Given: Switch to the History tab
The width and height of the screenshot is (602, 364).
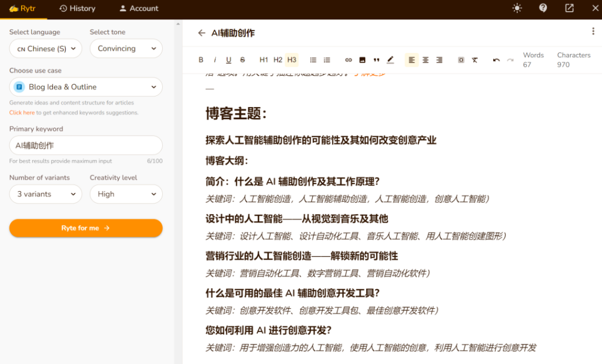Looking at the screenshot, I should [77, 8].
